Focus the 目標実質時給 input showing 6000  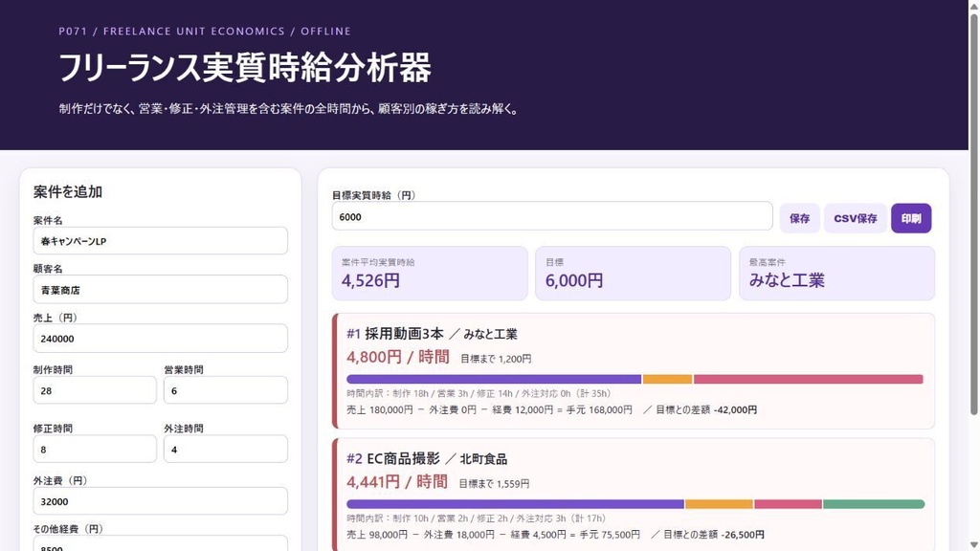(552, 216)
